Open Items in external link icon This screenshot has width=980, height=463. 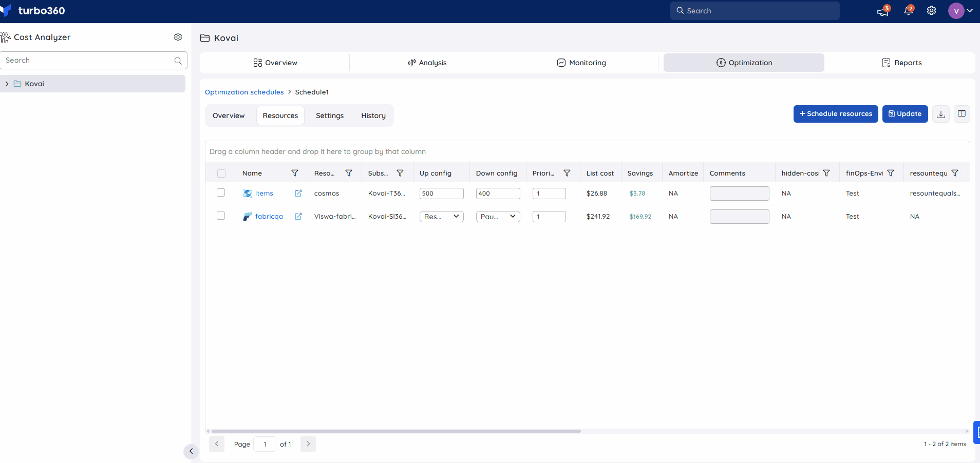click(298, 193)
